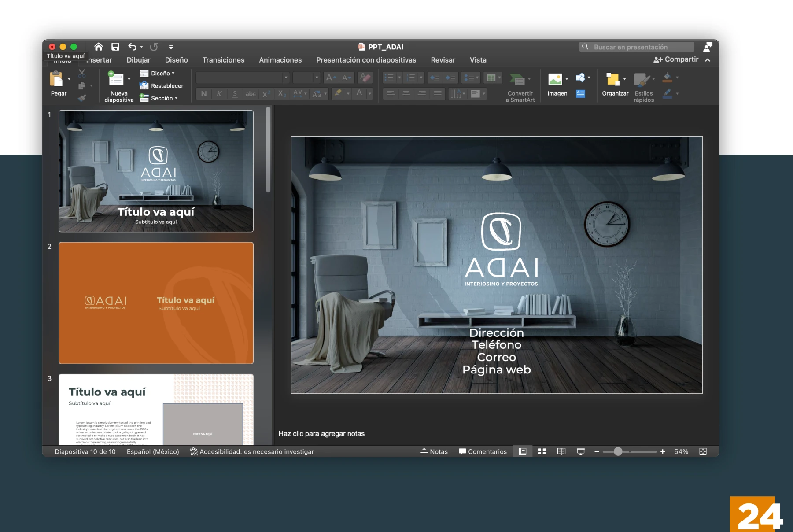
Task: Expand the quick access toolbar customize arrow
Action: coord(171,47)
